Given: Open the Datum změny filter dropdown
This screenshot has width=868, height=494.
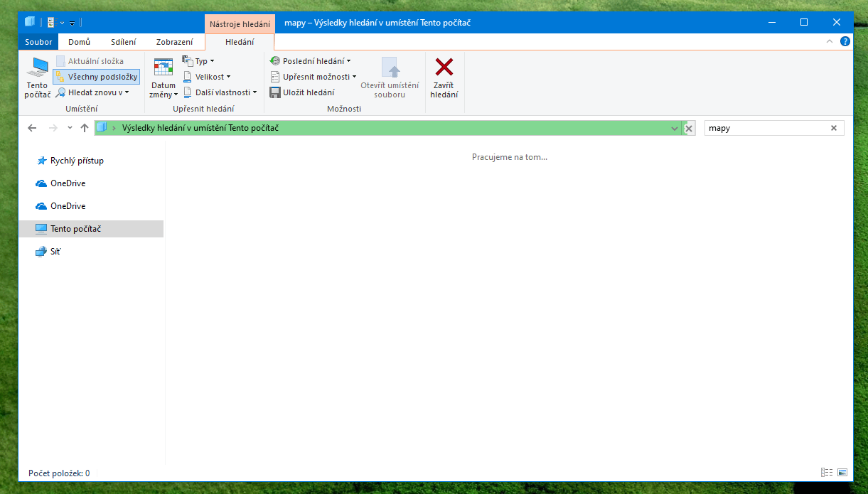Looking at the screenshot, I should 164,78.
